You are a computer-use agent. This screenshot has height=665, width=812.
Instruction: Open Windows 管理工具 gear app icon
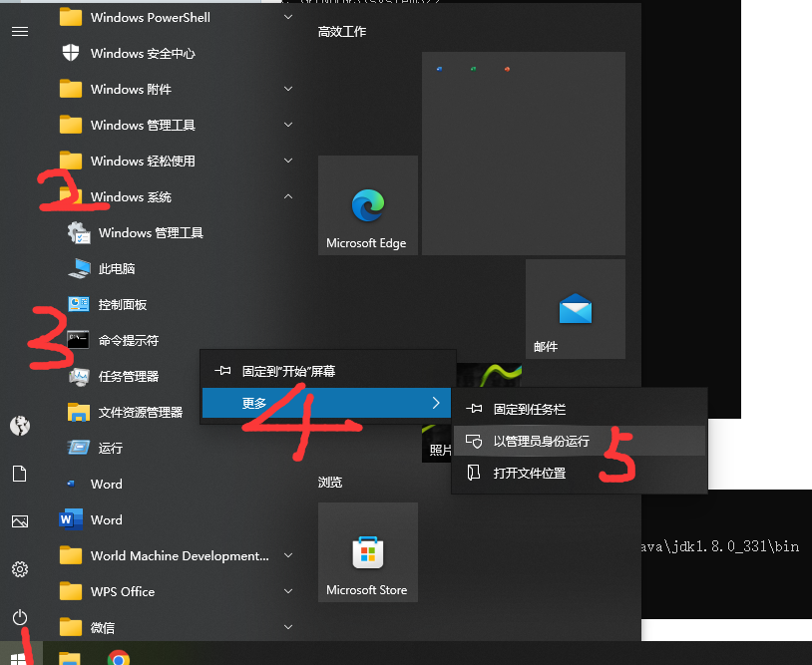tap(79, 233)
